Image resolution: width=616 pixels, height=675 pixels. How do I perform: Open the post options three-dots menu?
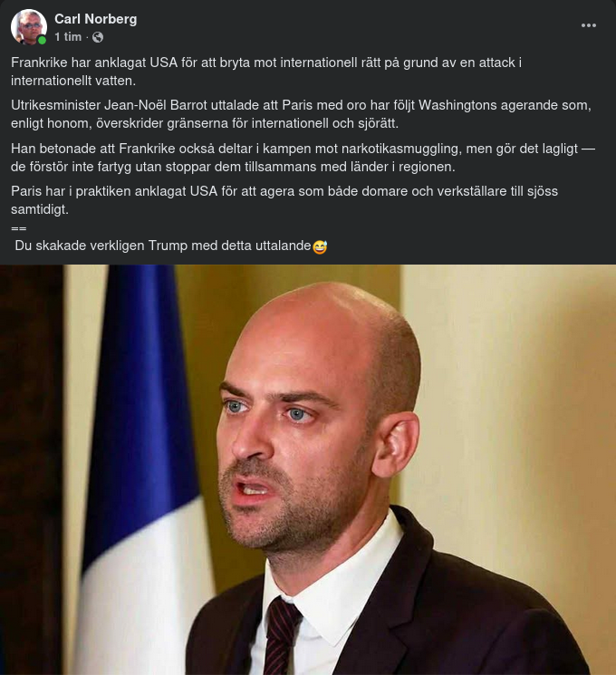click(x=589, y=25)
